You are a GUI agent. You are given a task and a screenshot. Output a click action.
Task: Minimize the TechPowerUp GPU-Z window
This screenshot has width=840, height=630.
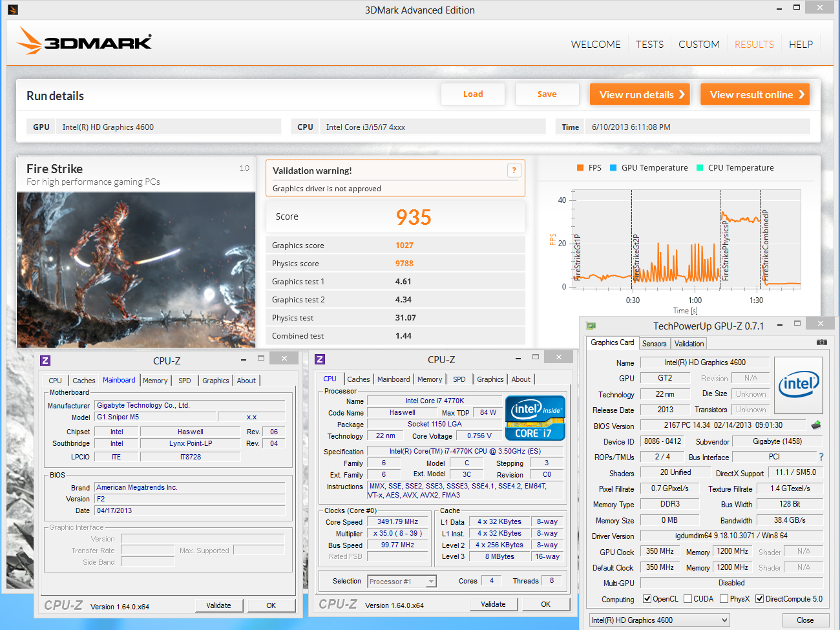pyautogui.click(x=780, y=324)
